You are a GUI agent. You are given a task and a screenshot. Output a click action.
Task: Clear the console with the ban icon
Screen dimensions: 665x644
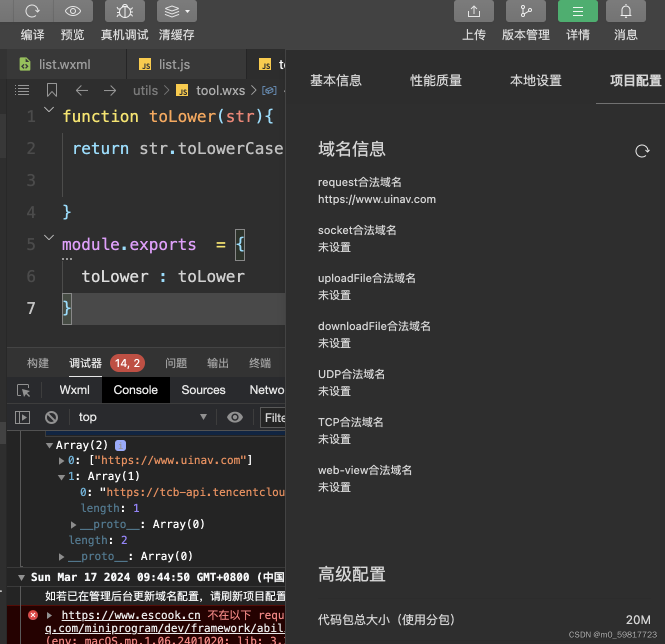click(x=51, y=417)
